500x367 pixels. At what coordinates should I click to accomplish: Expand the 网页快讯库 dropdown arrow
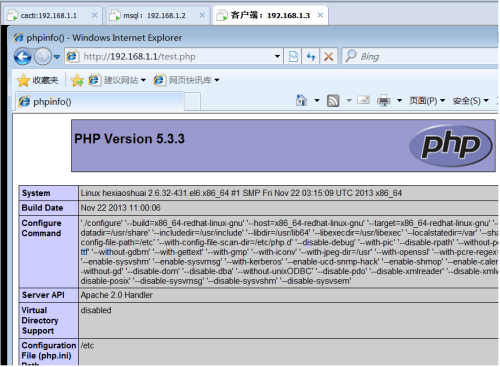click(x=217, y=80)
